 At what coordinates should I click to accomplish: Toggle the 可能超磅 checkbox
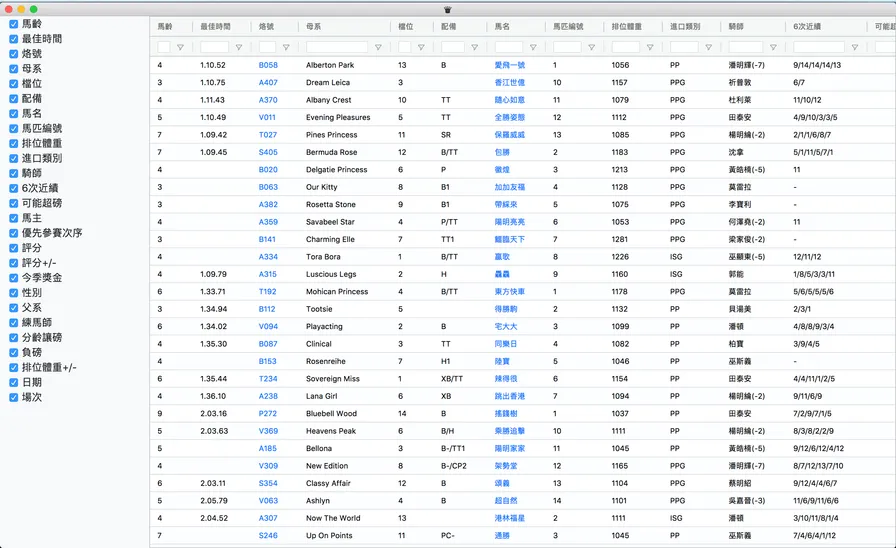(x=14, y=203)
